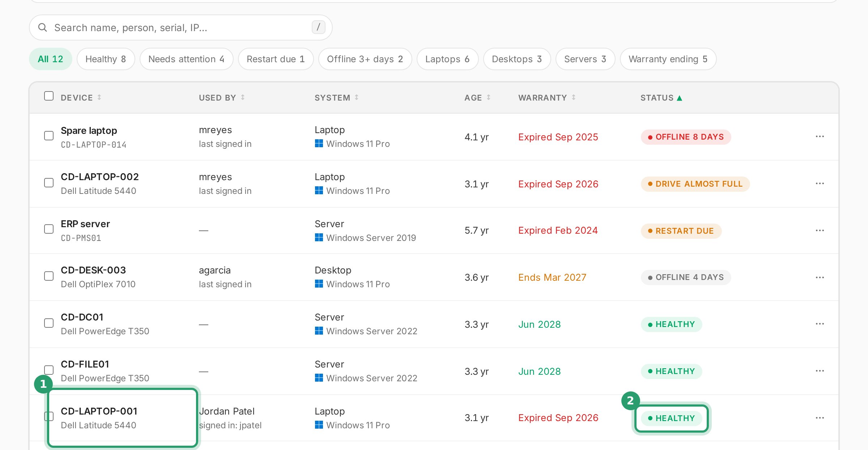Open the more-actions menu for Spare laptop
868x450 pixels.
(820, 137)
